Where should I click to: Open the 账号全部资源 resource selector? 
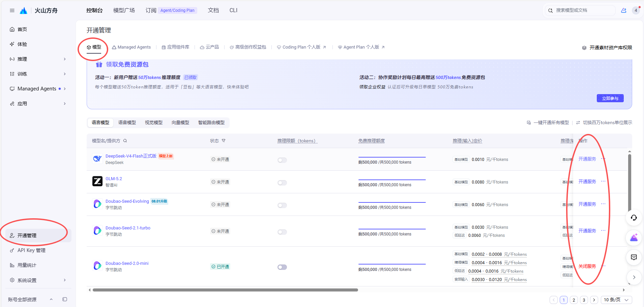tap(30, 299)
